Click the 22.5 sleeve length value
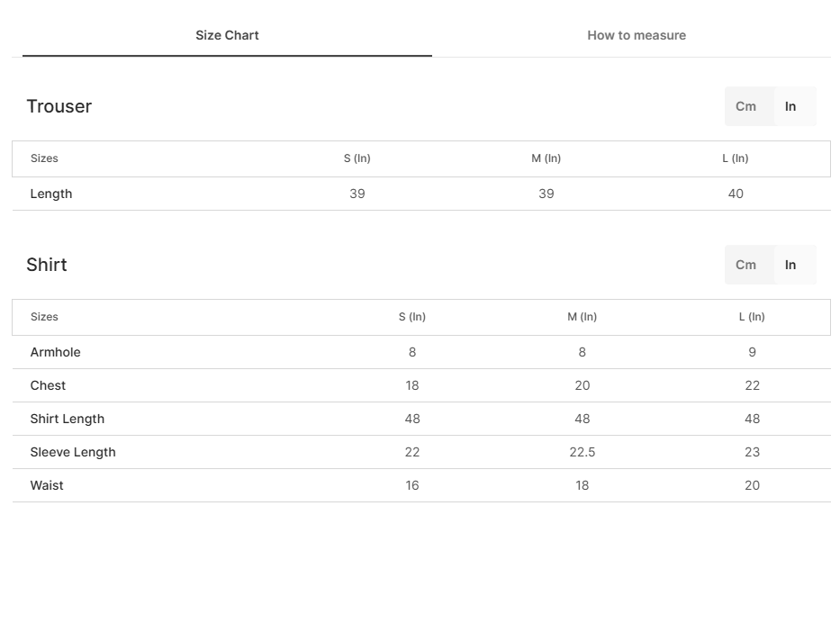This screenshot has width=840, height=632. click(x=583, y=452)
